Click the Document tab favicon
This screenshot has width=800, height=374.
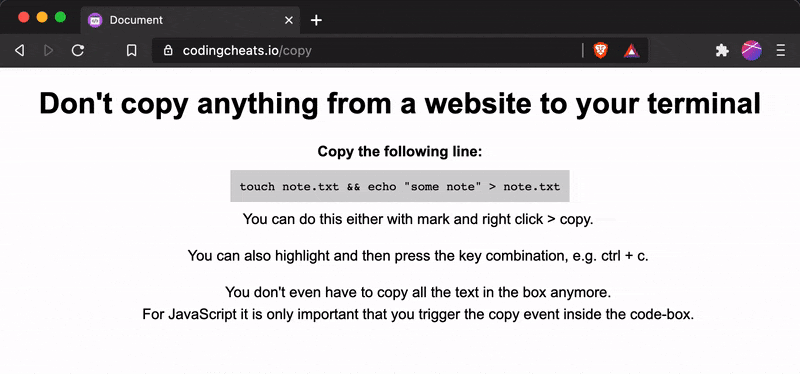(x=95, y=20)
